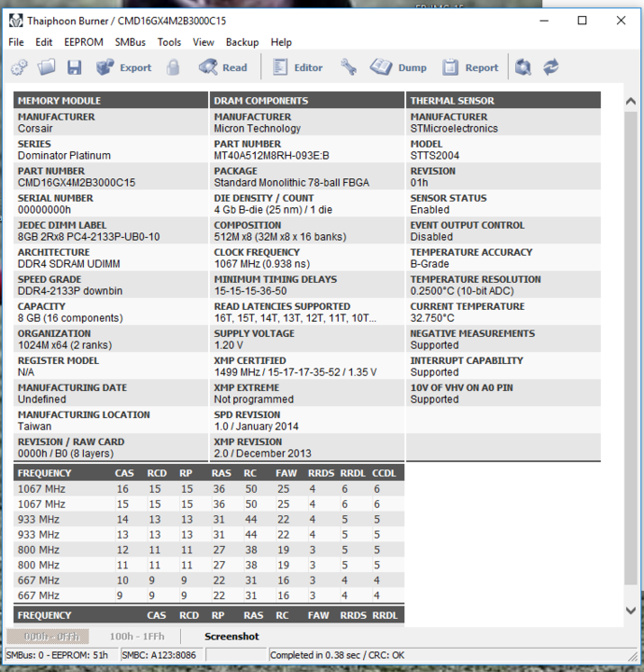Open the Edit menu
Screen dimensions: 644x672
[x=44, y=42]
